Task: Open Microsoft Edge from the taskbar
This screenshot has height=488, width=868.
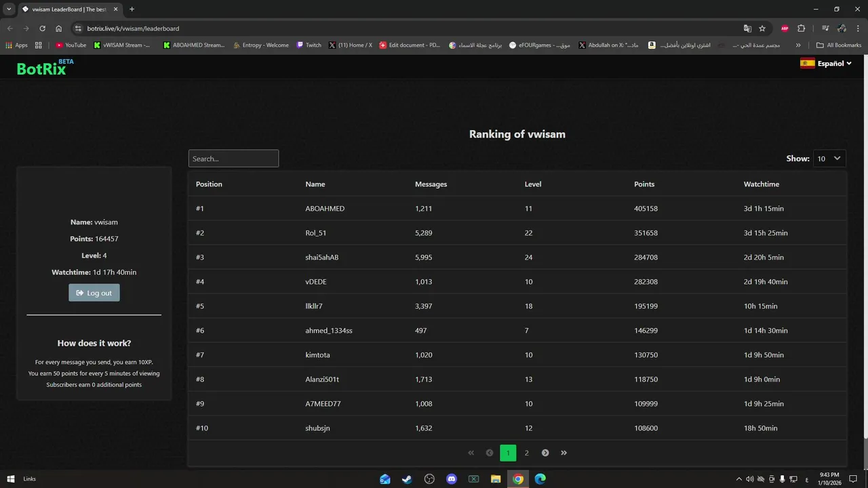Action: [540, 479]
